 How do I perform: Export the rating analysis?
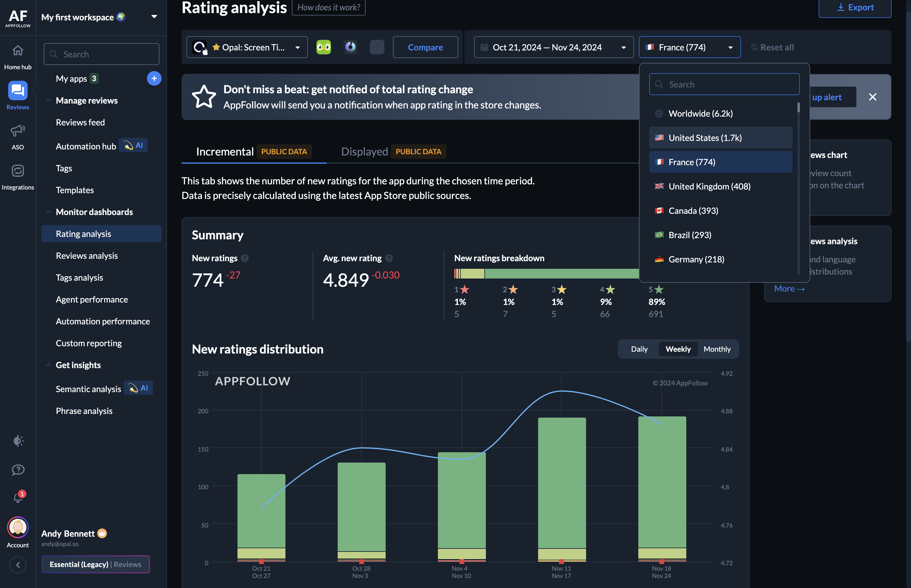point(855,7)
